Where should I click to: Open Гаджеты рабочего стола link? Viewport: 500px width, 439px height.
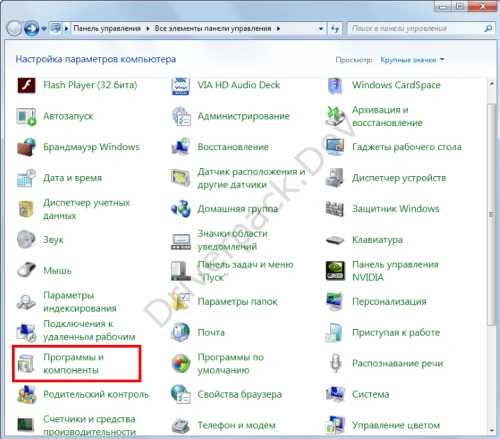pyautogui.click(x=407, y=147)
